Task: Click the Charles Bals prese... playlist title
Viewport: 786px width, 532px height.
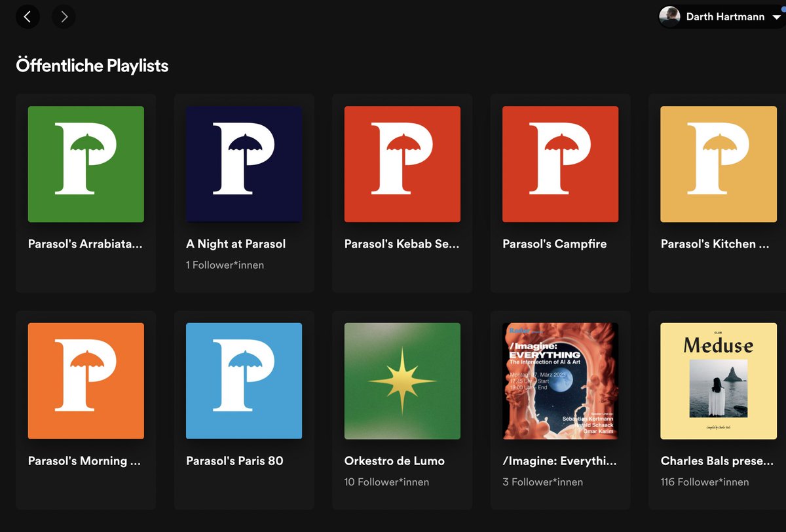Action: tap(717, 461)
